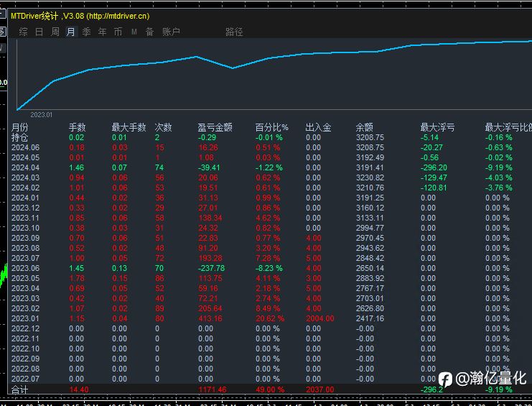Select the 月 monthly statistics tab

pos(71,32)
